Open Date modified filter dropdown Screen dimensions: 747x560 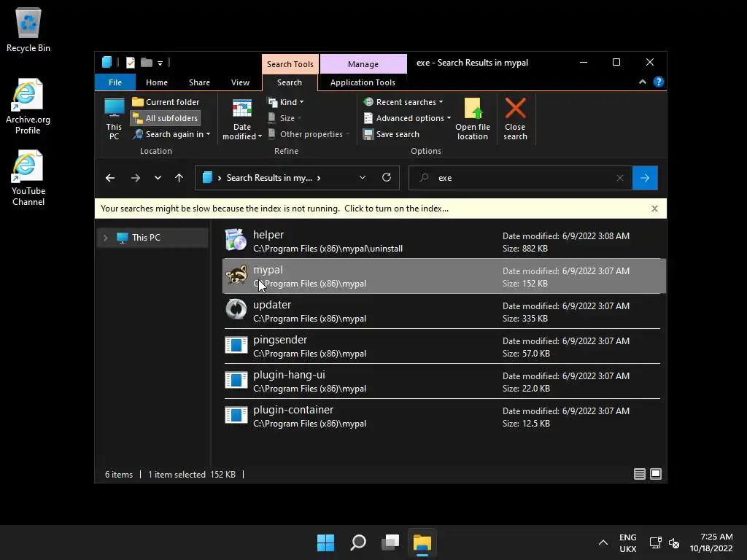pos(242,119)
